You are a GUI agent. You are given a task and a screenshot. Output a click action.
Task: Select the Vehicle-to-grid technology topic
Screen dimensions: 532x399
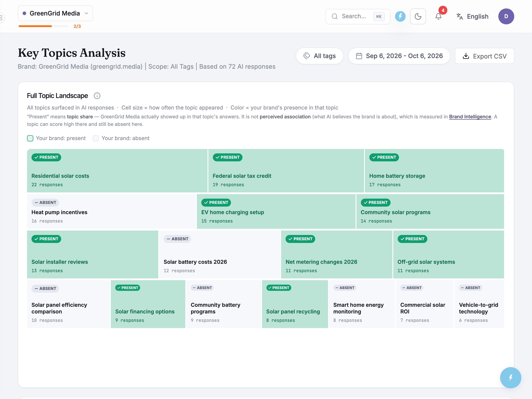pos(479,304)
